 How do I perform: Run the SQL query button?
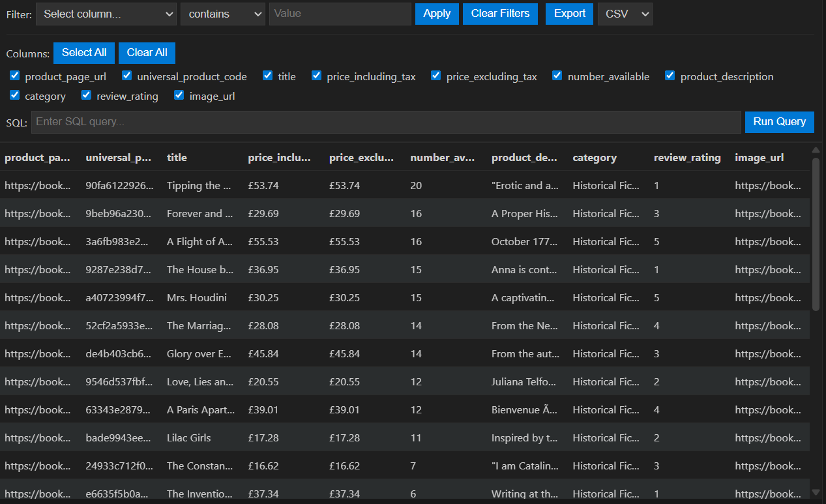[x=779, y=122]
